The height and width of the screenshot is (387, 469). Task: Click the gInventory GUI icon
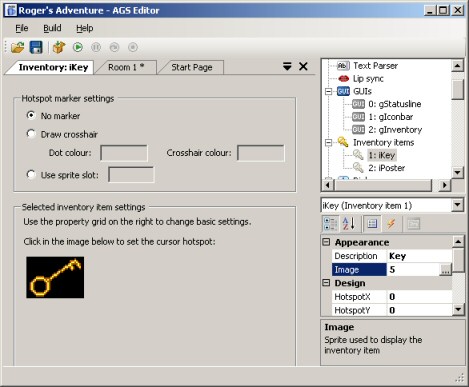pyautogui.click(x=358, y=129)
